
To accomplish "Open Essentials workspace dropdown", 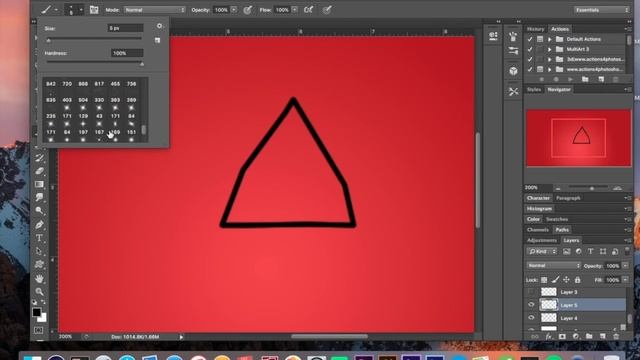I will click(602, 10).
